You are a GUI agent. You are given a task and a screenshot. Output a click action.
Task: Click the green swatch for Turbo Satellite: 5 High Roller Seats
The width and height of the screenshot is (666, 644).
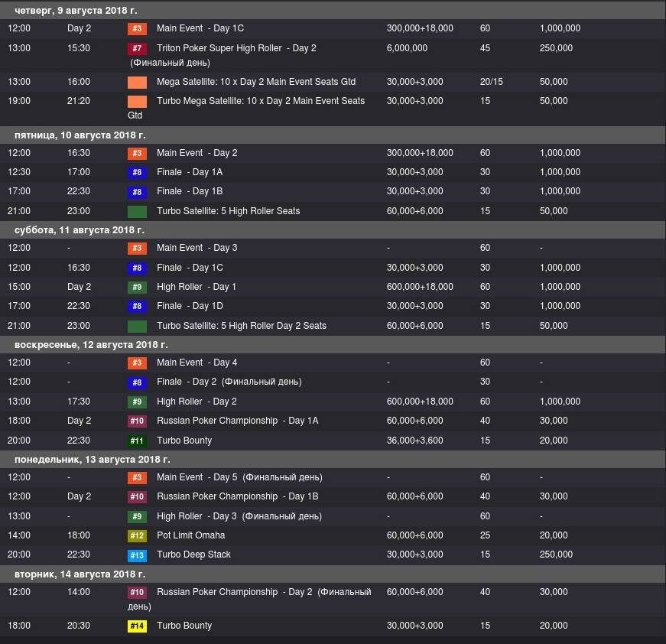pos(137,211)
